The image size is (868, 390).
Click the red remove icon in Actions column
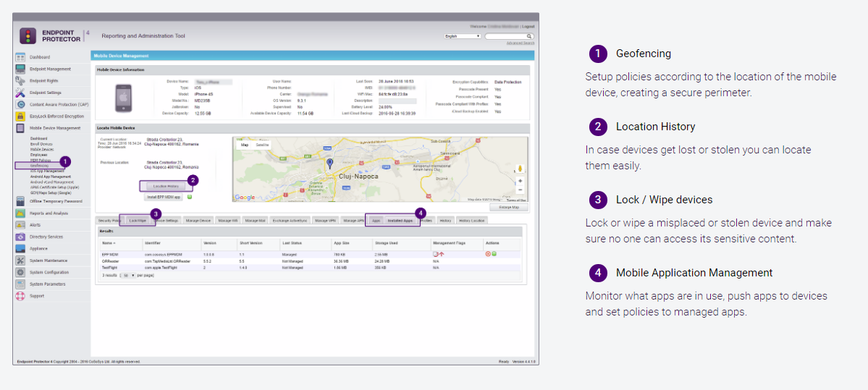(488, 254)
